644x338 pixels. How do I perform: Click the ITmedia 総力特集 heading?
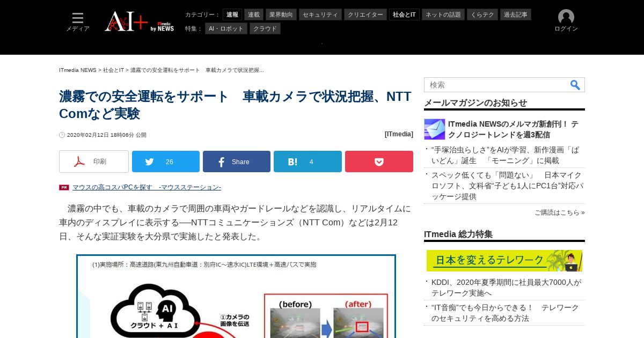click(x=458, y=234)
